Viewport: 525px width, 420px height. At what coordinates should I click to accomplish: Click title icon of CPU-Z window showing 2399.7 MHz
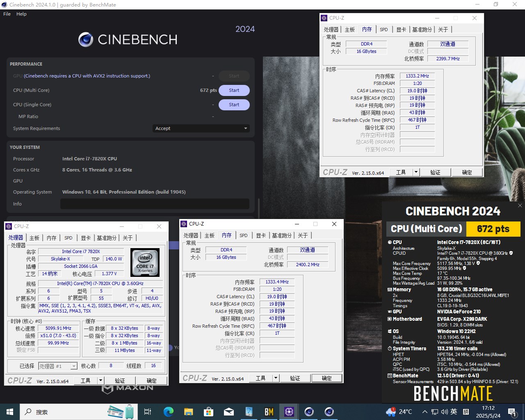tap(324, 18)
